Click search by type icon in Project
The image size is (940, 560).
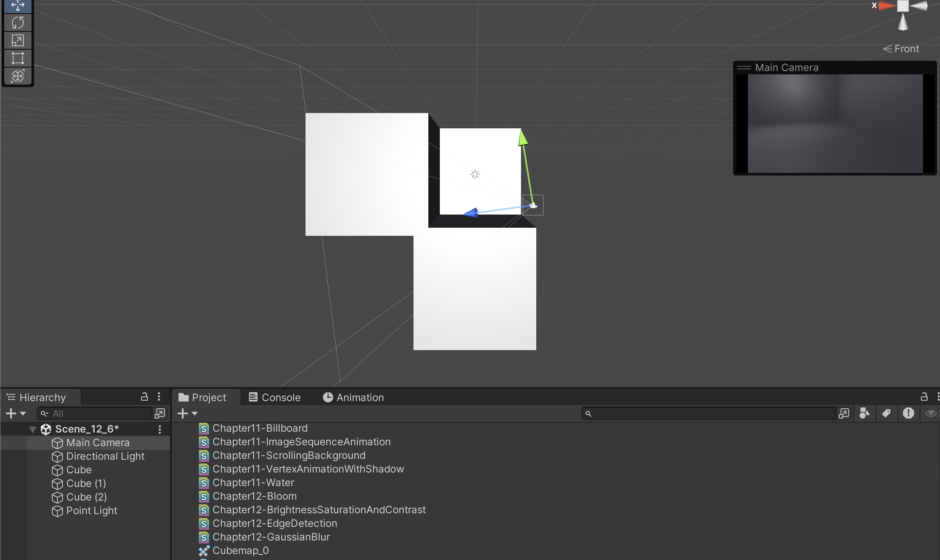click(864, 413)
